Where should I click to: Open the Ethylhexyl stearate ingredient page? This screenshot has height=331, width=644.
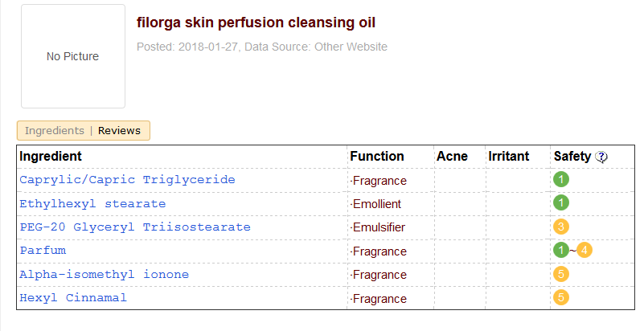pos(92,203)
